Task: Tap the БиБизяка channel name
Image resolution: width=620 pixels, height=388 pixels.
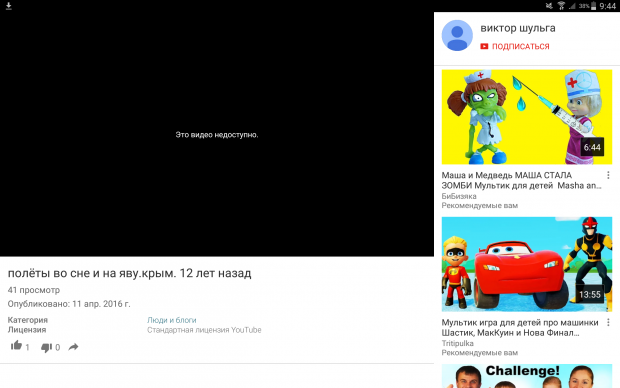Action: point(459,196)
